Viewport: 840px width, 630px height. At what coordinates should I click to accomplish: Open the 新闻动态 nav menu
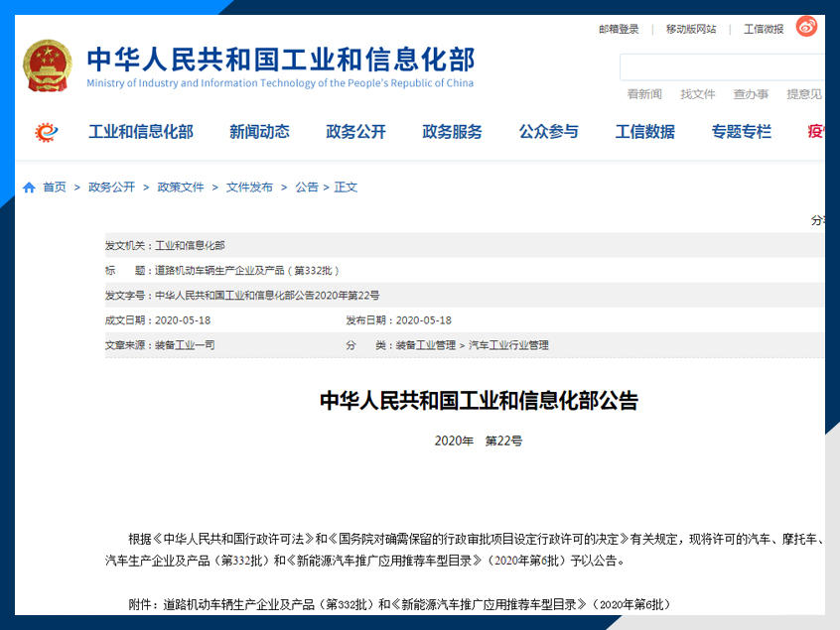259,132
